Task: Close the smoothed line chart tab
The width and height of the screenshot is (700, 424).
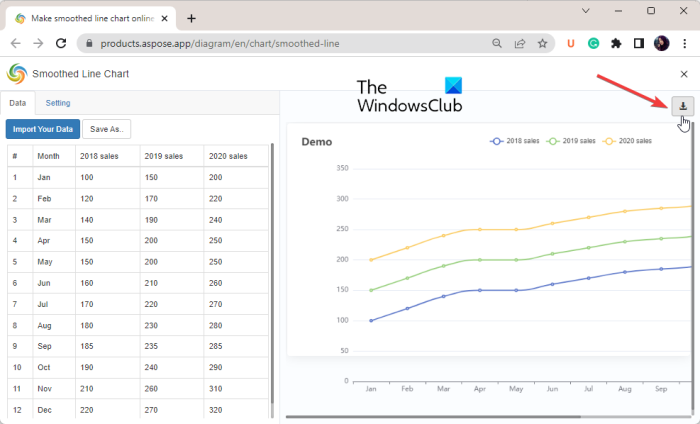Action: tap(164, 18)
